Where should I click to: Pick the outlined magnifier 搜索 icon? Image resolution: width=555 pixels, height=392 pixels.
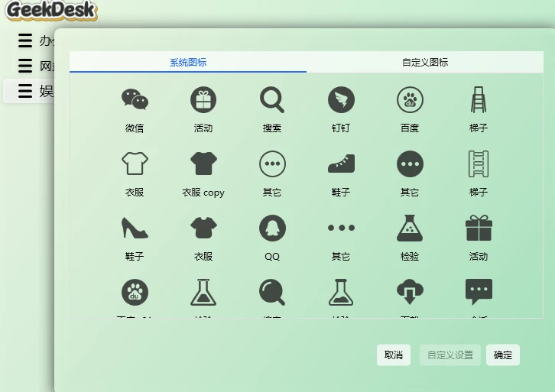pyautogui.click(x=272, y=100)
